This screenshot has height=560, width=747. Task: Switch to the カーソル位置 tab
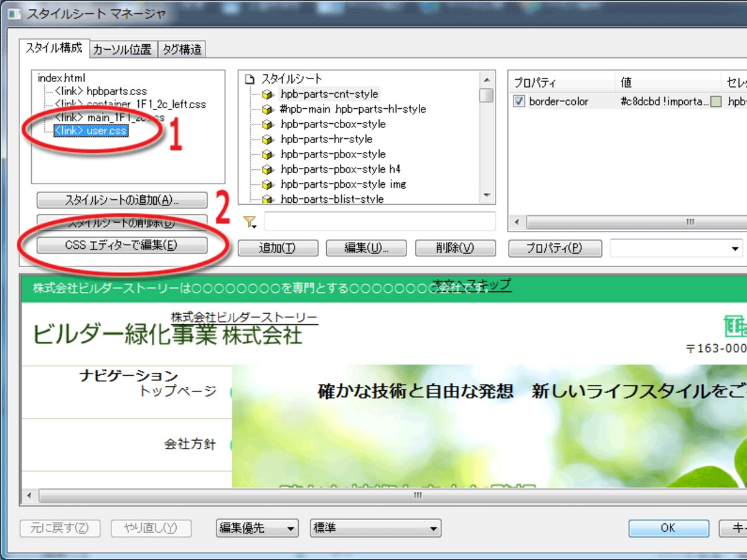123,50
